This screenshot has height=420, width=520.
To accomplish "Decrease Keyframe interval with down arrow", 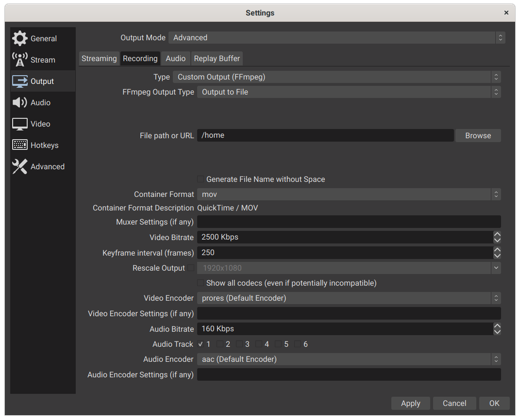I will click(497, 256).
